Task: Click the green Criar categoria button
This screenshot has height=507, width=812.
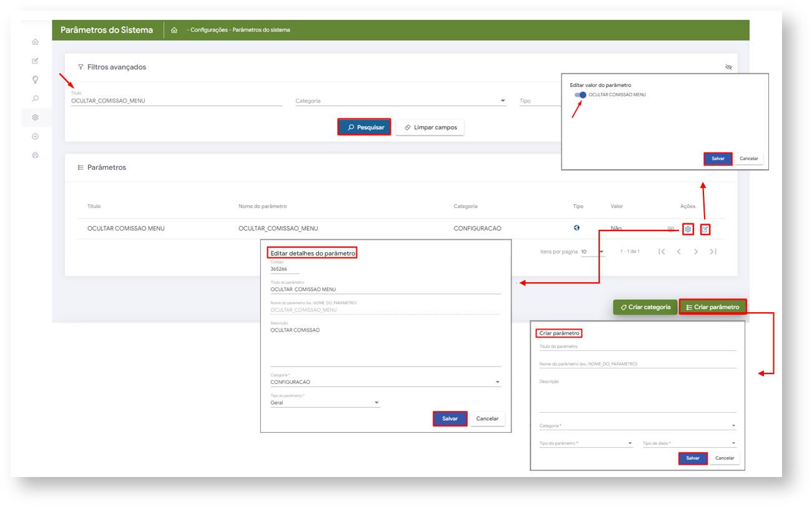Action: point(645,307)
